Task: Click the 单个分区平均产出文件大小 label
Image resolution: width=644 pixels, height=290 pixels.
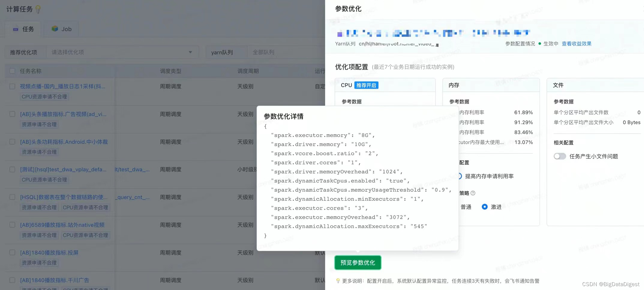Action: pos(583,122)
